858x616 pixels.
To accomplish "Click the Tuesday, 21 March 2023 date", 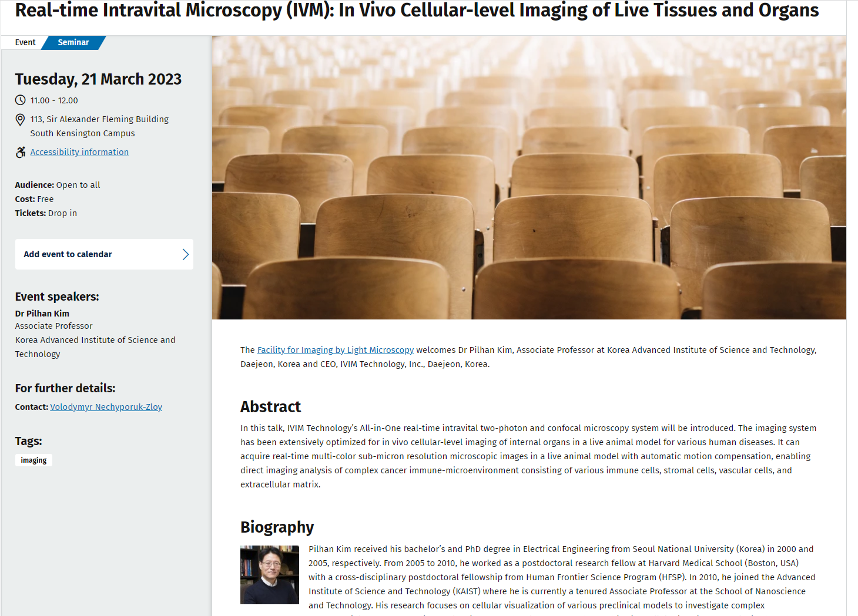I will [98, 79].
